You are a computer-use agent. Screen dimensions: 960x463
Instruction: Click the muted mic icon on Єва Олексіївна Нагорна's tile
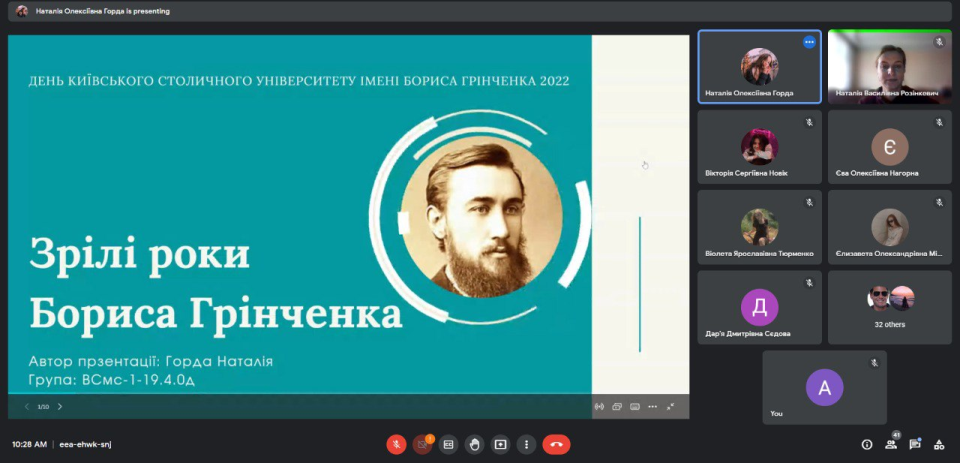pyautogui.click(x=939, y=122)
